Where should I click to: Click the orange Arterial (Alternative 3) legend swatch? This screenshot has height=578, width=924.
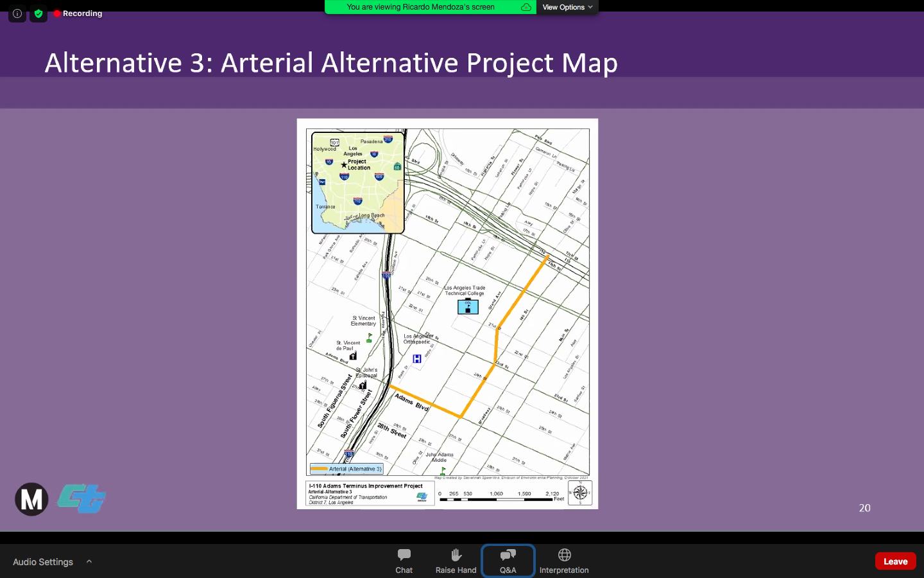pos(320,469)
